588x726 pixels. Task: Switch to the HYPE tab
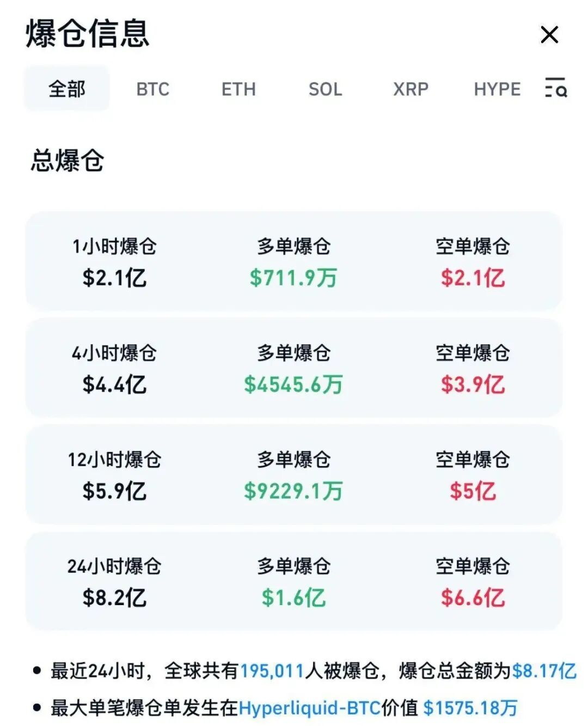[x=497, y=89]
